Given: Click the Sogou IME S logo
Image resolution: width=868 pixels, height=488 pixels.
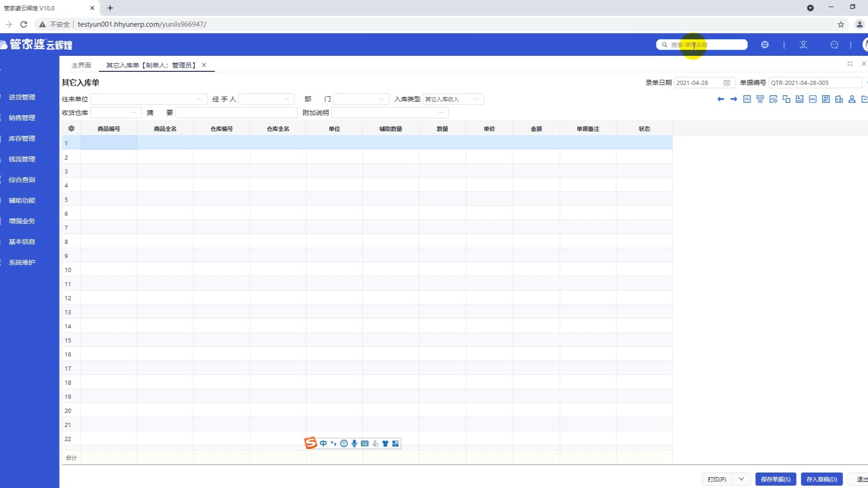Looking at the screenshot, I should click(x=310, y=443).
